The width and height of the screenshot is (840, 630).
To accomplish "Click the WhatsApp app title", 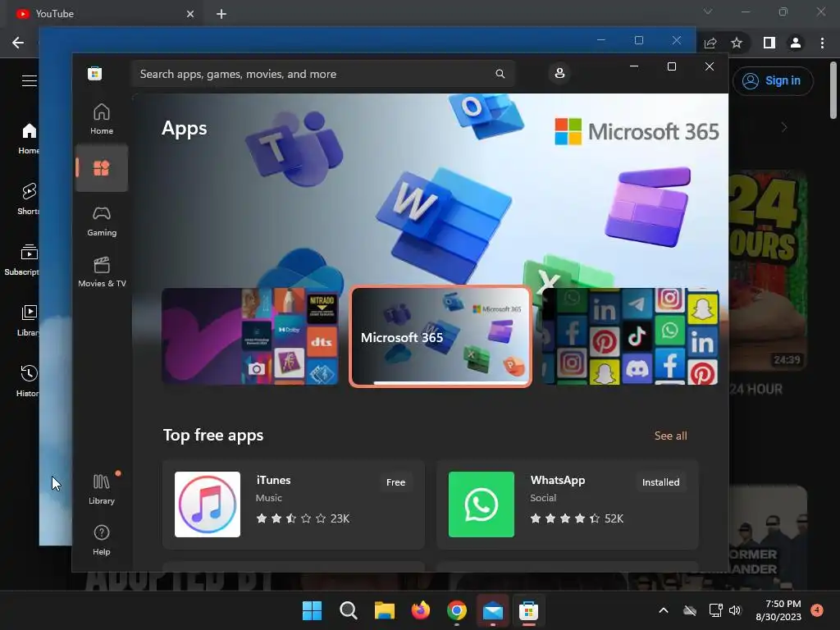I will pos(557,480).
